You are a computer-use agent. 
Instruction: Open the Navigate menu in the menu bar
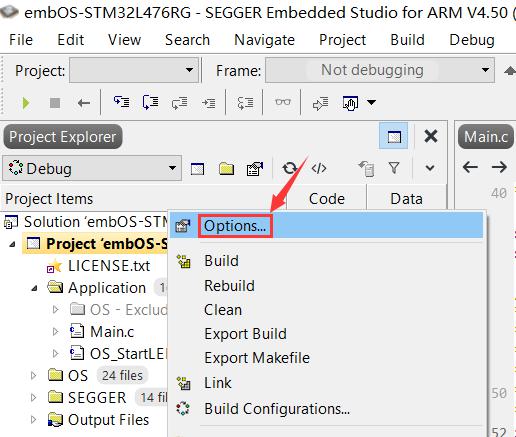coord(264,40)
